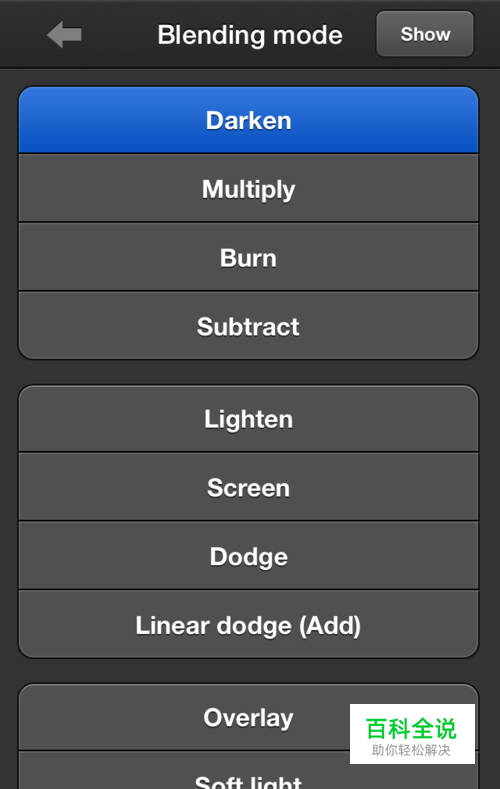Select the Darken blending mode

pyautogui.click(x=248, y=120)
